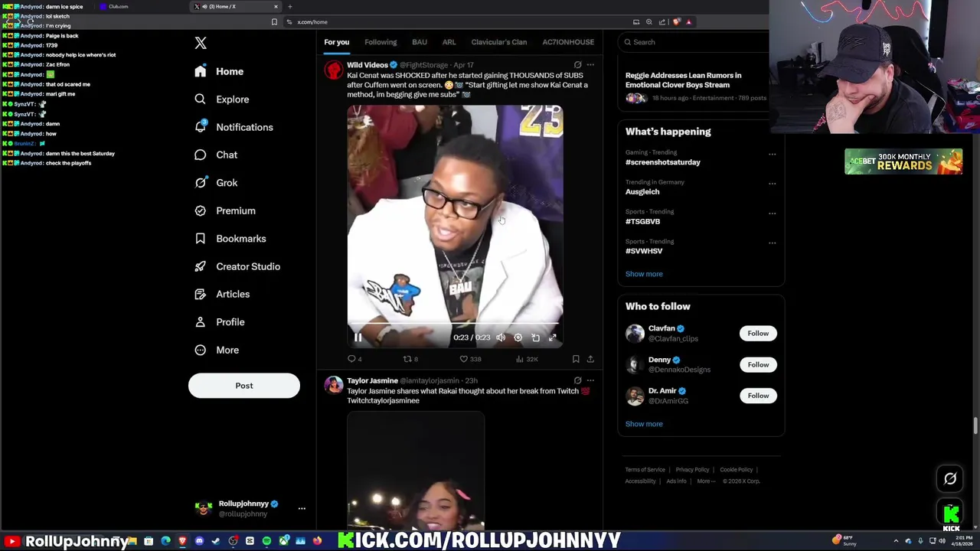Open Notifications in the sidebar
This screenshot has width=980, height=551.
(234, 127)
